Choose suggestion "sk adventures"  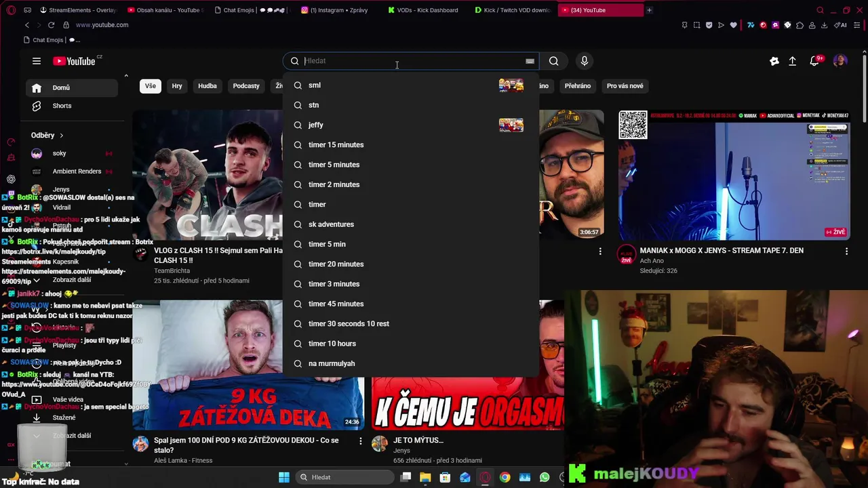[411, 224]
